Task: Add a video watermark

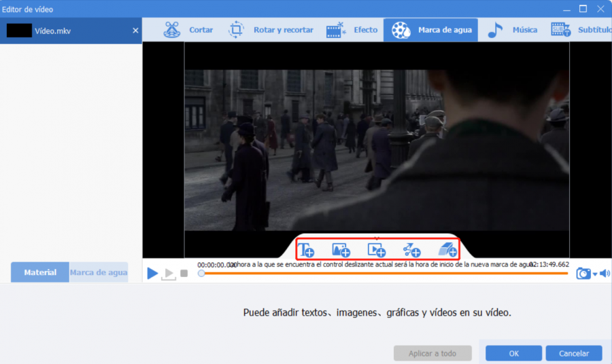Action: pos(376,250)
